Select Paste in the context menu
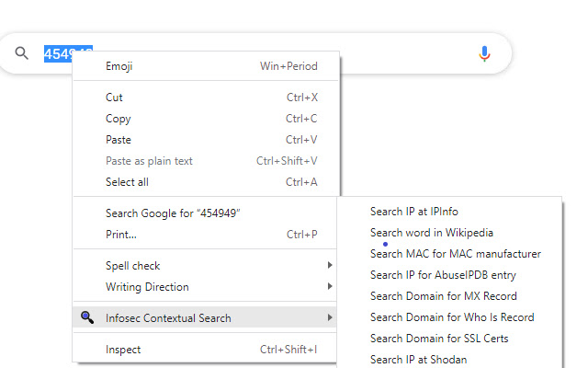Viewport: 588px width, 368px height. (x=119, y=140)
